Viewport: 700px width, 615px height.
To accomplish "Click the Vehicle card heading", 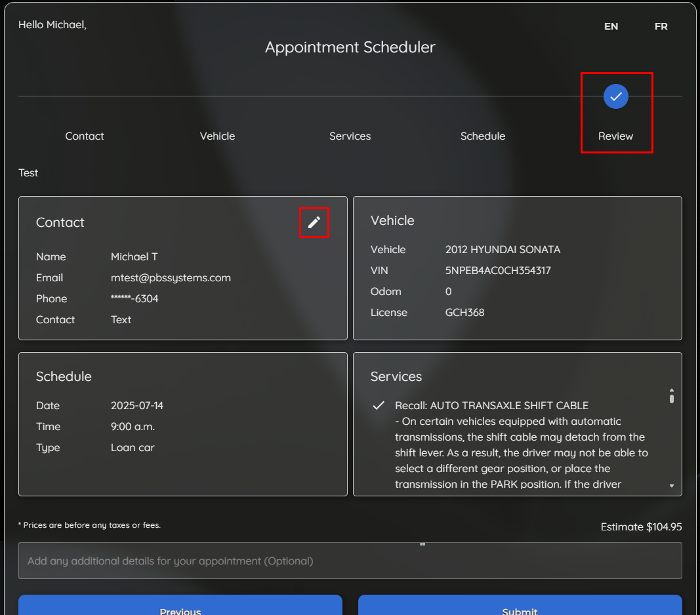I will 392,221.
